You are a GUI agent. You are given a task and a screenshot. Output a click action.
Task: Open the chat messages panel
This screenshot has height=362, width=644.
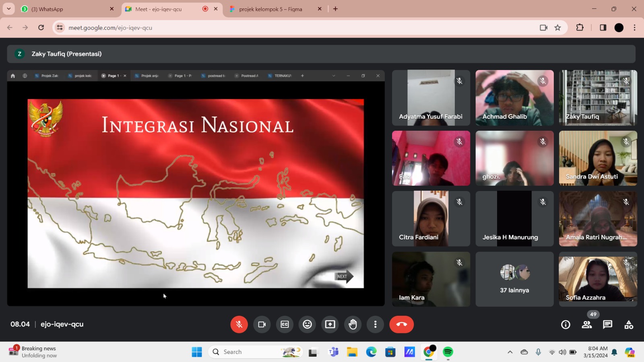(x=607, y=325)
